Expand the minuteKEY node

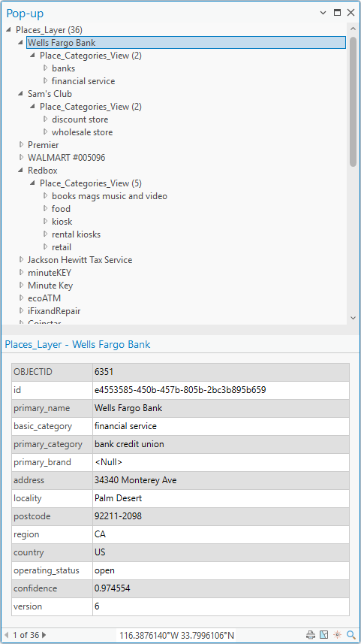coord(21,272)
